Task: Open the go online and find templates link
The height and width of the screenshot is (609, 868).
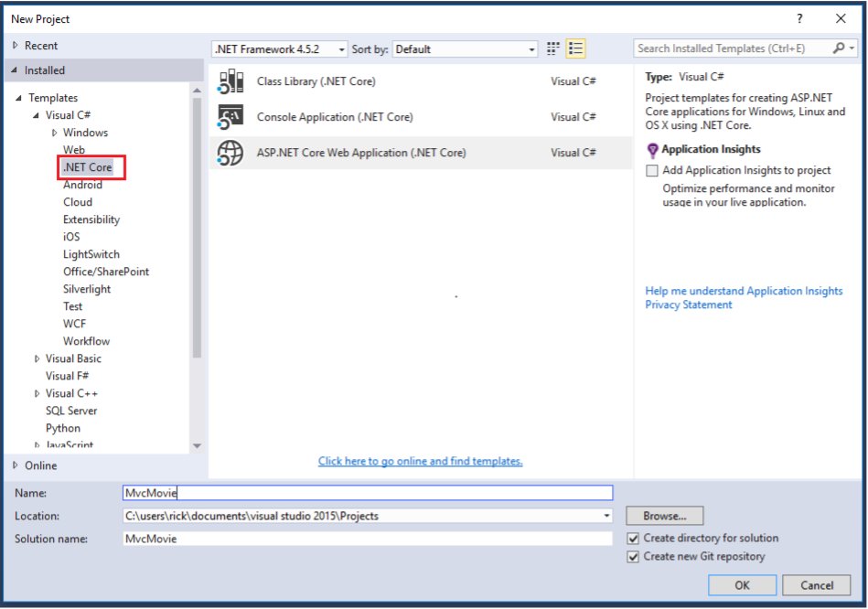Action: (420, 461)
